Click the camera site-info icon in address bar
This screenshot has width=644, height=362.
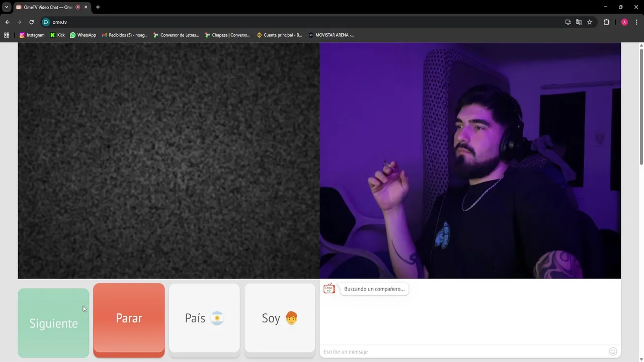[x=46, y=22]
